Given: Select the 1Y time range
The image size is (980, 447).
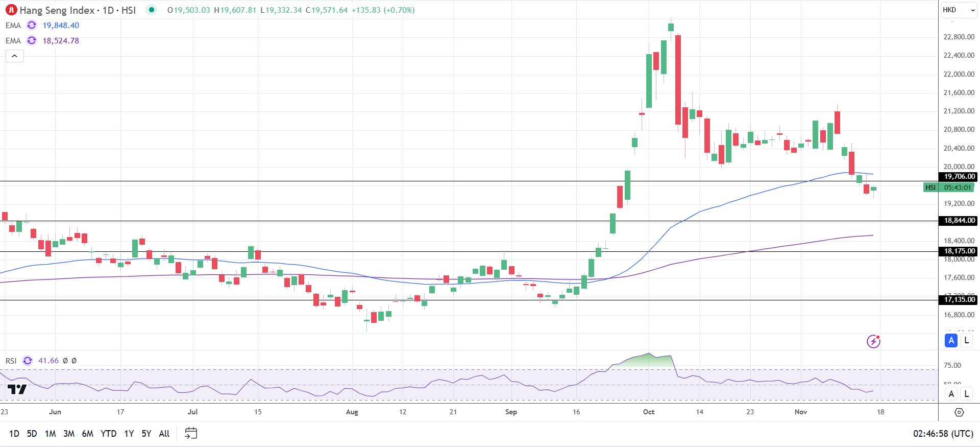Looking at the screenshot, I should click(x=129, y=434).
